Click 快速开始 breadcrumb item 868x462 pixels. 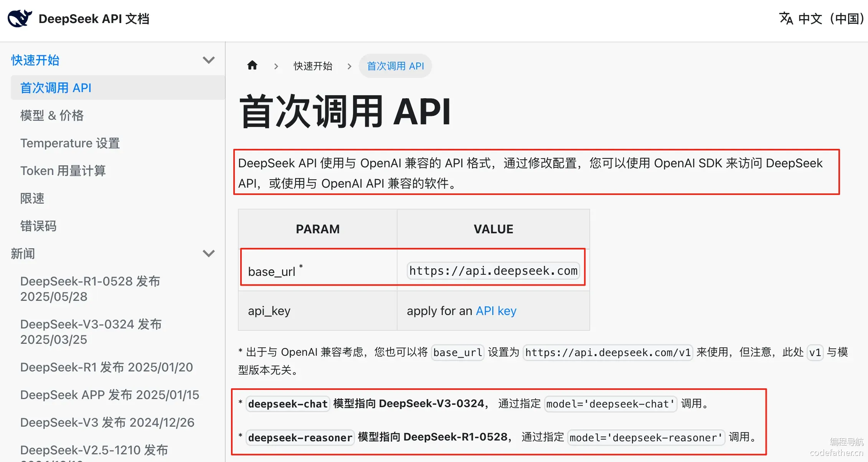[x=313, y=66]
